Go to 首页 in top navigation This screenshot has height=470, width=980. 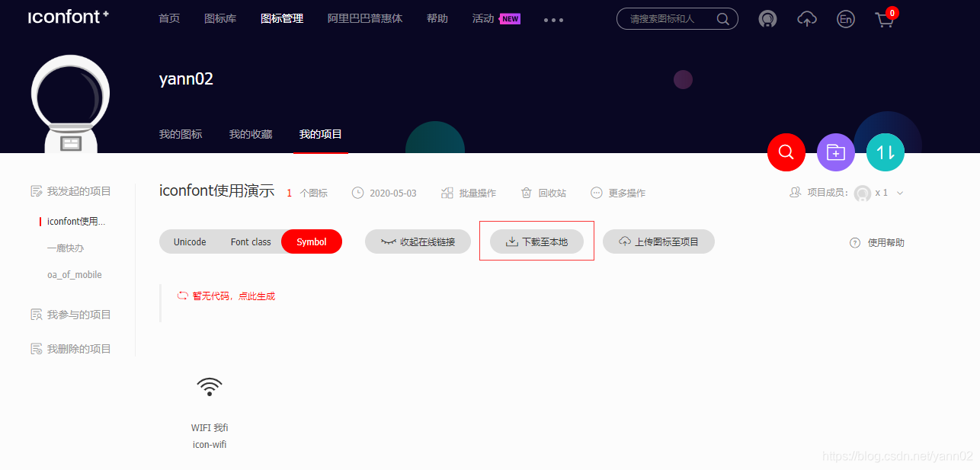point(169,18)
